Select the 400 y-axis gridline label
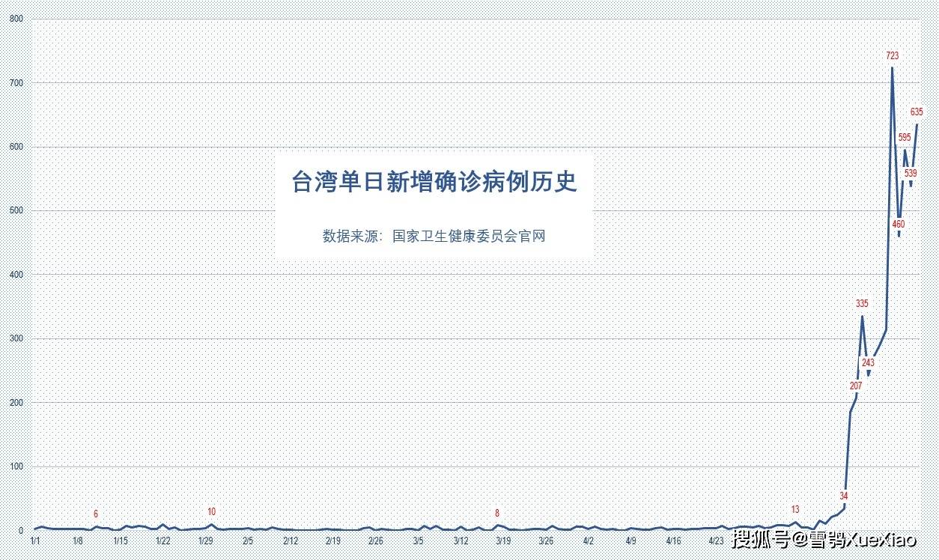Screen dimensions: 939x560 click(x=16, y=275)
